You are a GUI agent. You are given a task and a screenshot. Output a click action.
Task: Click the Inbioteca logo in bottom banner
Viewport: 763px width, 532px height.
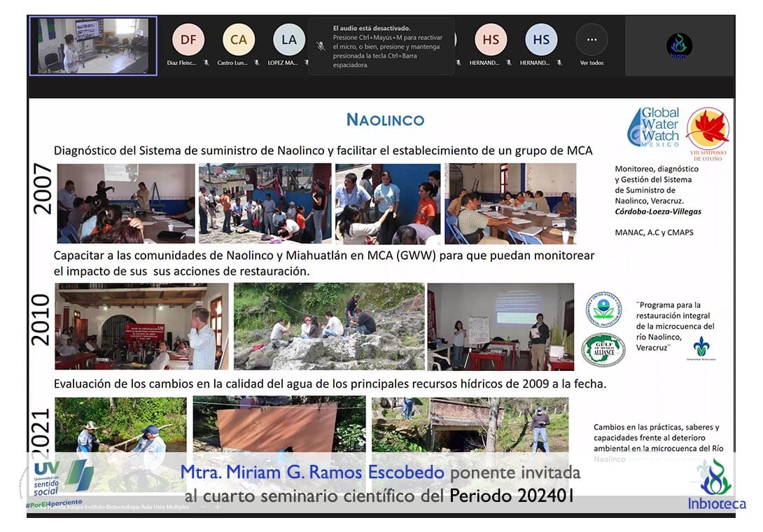tap(716, 484)
